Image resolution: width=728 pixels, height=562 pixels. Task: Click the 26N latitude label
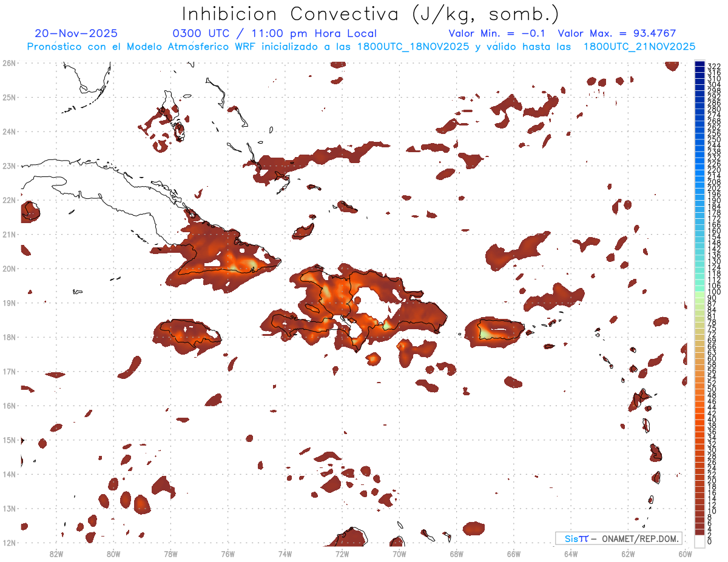pyautogui.click(x=9, y=62)
